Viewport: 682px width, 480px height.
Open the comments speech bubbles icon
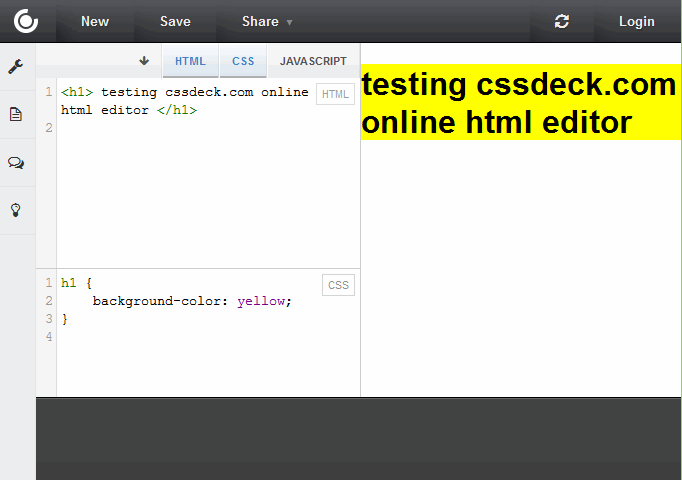coord(16,163)
